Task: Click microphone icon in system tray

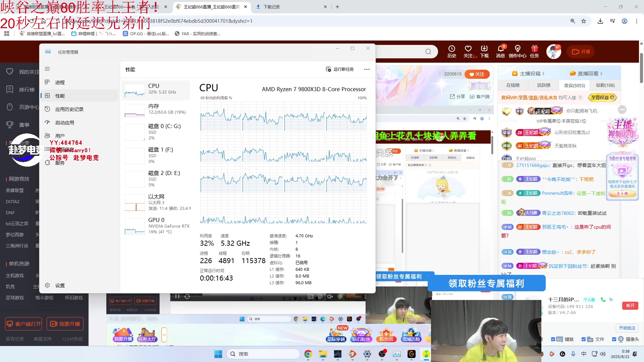Action: [x=573, y=354]
